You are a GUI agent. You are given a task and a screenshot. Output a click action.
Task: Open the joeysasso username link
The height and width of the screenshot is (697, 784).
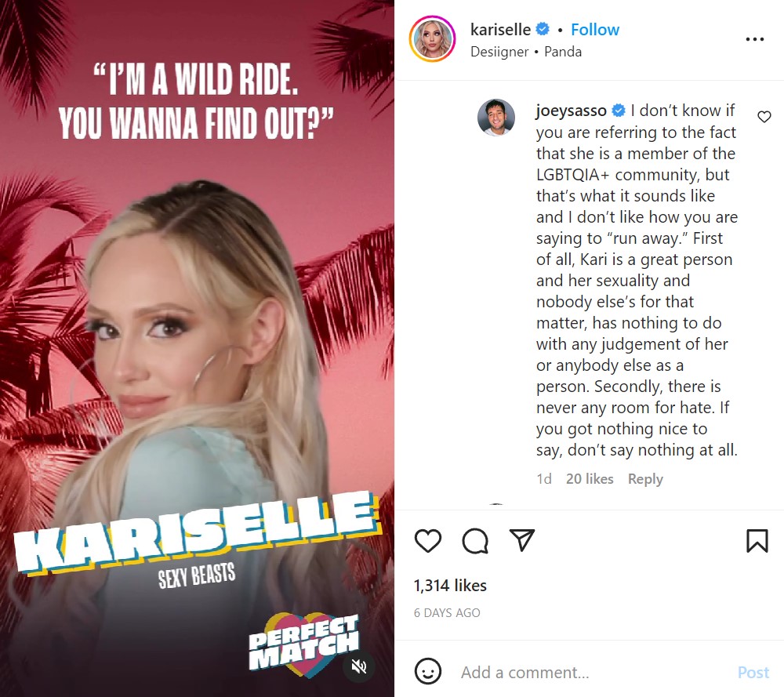pos(571,111)
